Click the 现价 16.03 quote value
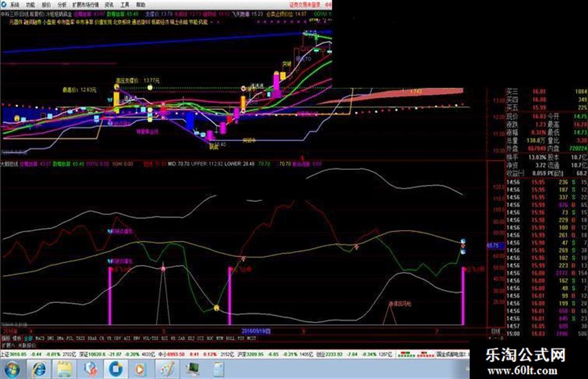The height and width of the screenshot is (379, 588). pos(539,116)
